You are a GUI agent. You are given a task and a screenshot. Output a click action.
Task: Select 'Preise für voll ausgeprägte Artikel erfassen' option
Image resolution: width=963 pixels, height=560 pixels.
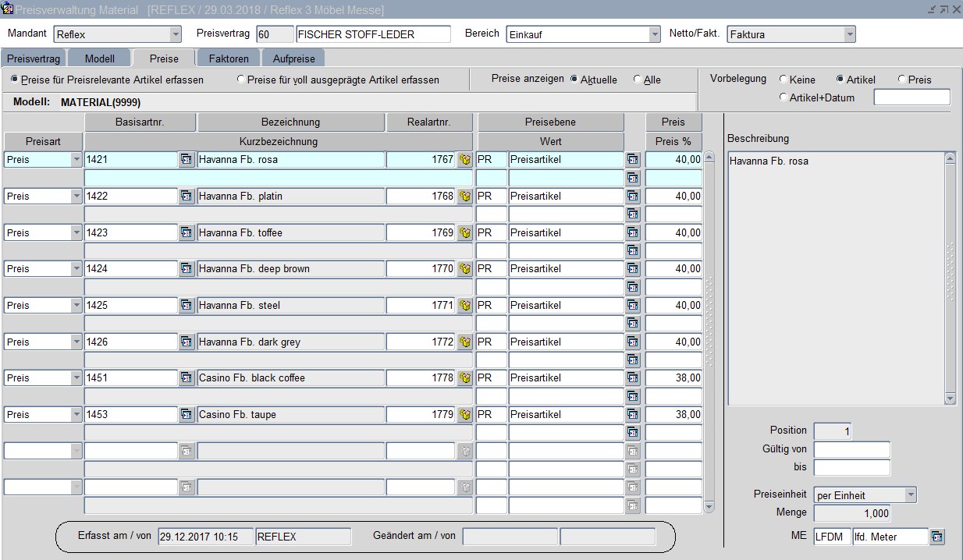pos(241,80)
